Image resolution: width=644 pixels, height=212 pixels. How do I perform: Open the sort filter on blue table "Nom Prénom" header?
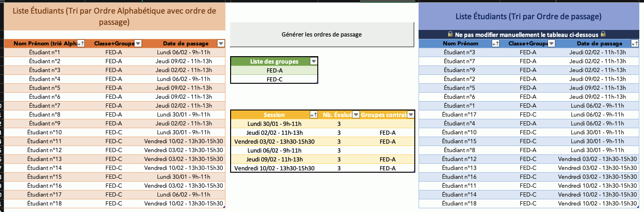(495, 43)
